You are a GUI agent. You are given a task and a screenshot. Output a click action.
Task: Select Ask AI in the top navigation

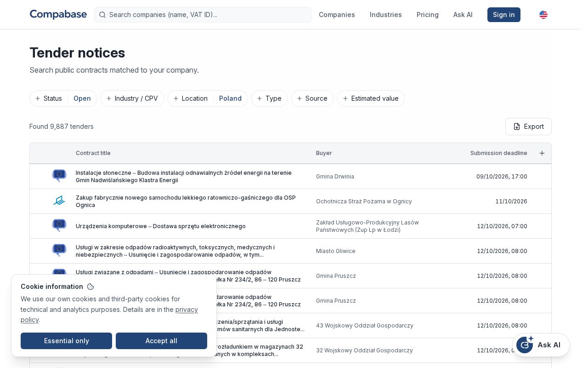463,15
